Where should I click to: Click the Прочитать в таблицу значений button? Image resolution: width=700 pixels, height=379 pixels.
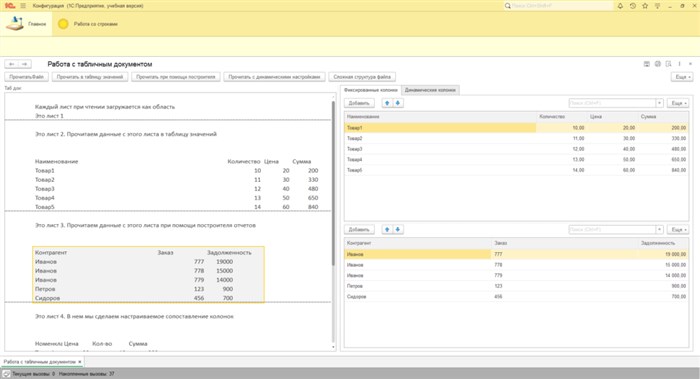(90, 77)
